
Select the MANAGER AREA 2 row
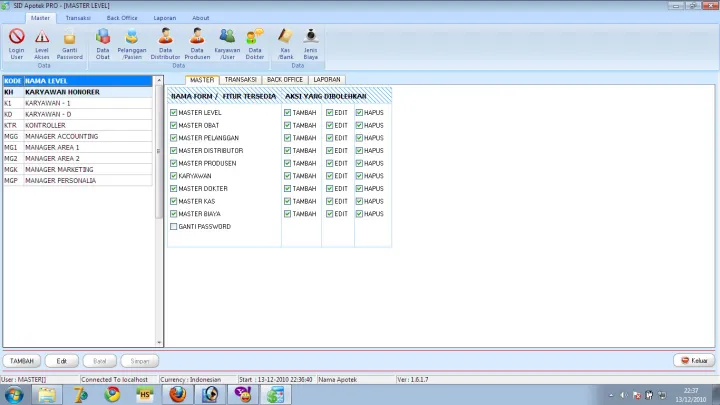[x=78, y=158]
